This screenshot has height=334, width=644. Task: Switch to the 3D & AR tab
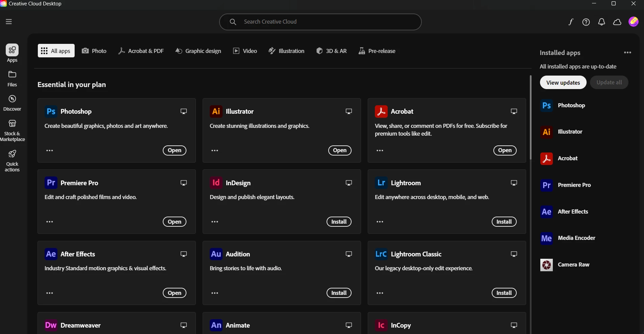pyautogui.click(x=331, y=51)
